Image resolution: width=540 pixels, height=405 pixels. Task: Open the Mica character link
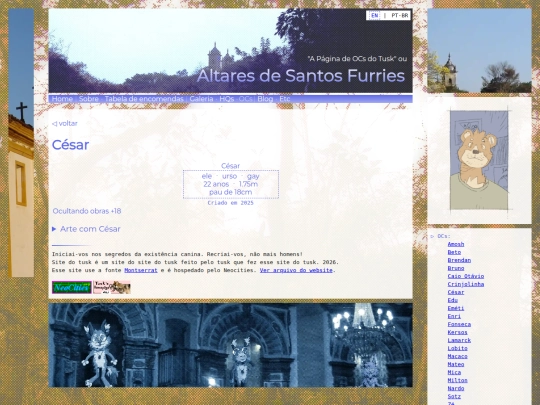pyautogui.click(x=454, y=372)
